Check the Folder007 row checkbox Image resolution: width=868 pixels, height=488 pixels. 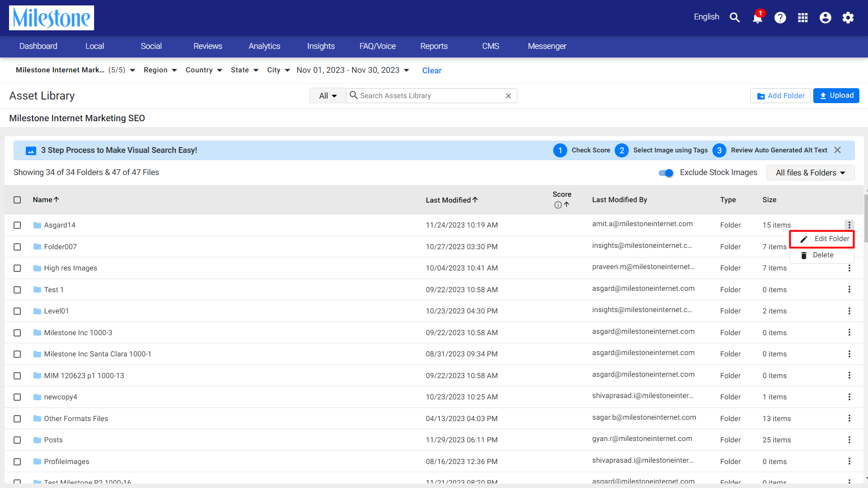pyautogui.click(x=17, y=247)
